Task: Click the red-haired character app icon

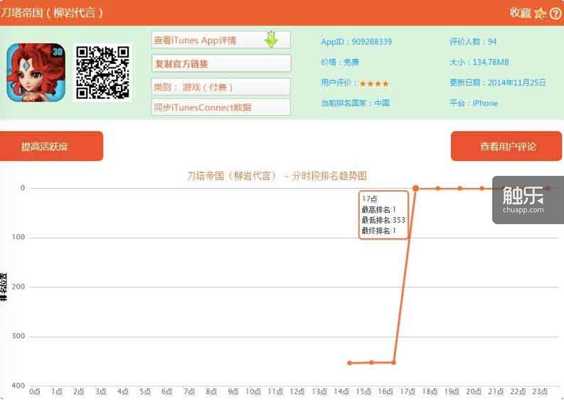Action: point(36,72)
